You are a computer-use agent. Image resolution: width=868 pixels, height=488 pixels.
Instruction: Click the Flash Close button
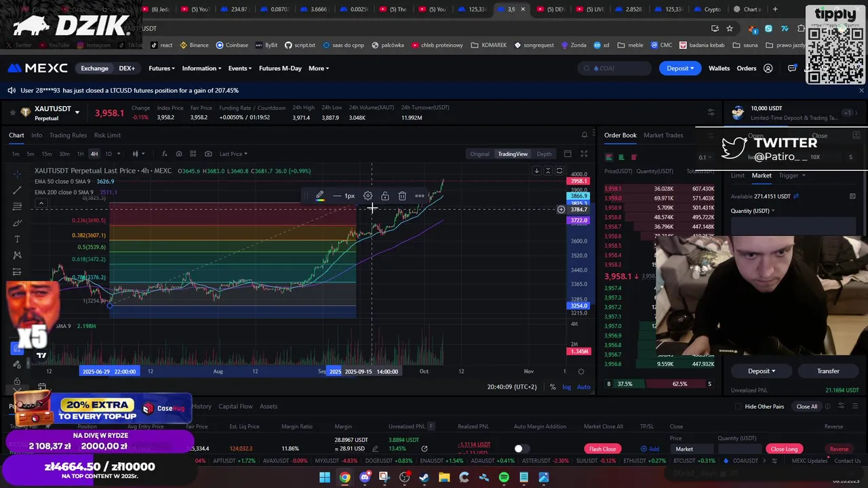602,449
